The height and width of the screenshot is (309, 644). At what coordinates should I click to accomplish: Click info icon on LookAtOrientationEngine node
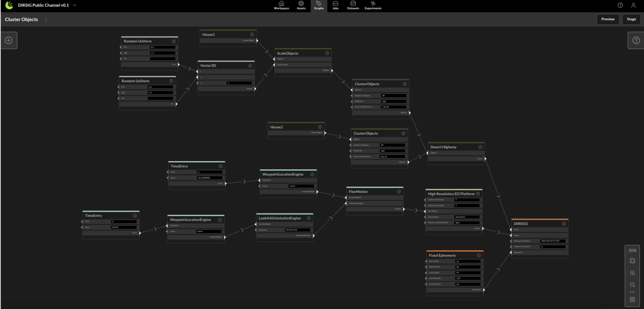309,218
